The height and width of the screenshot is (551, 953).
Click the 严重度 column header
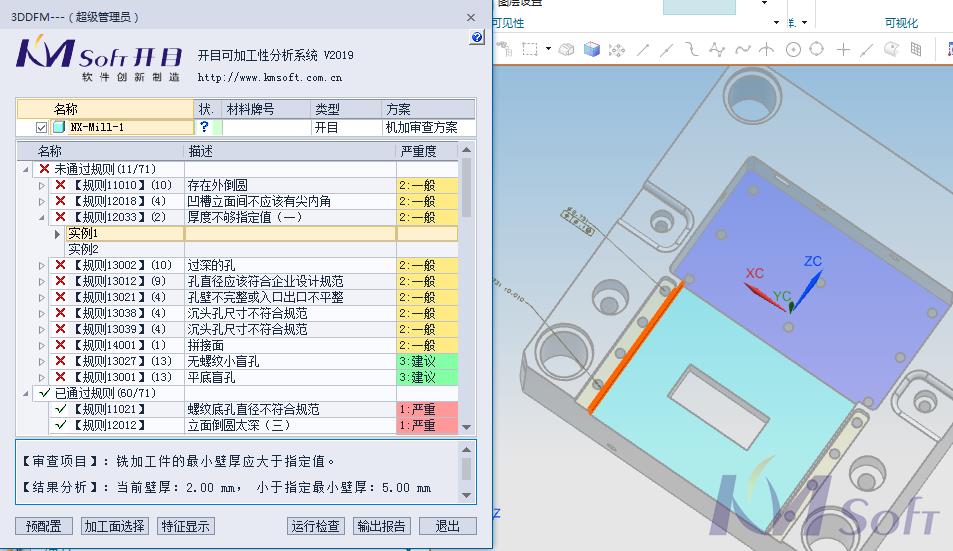tap(418, 151)
